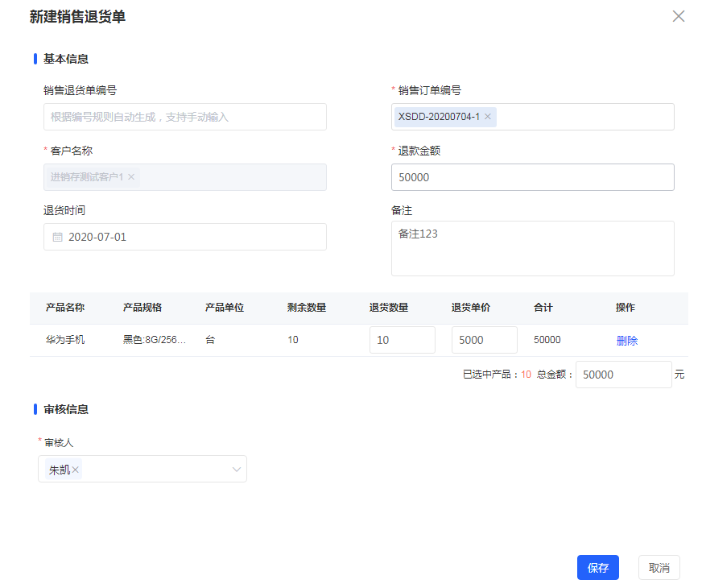702x588 pixels.
Task: Click the 备注 field label
Action: click(x=402, y=210)
